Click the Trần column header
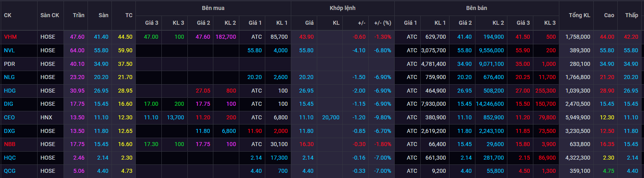 (79, 15)
